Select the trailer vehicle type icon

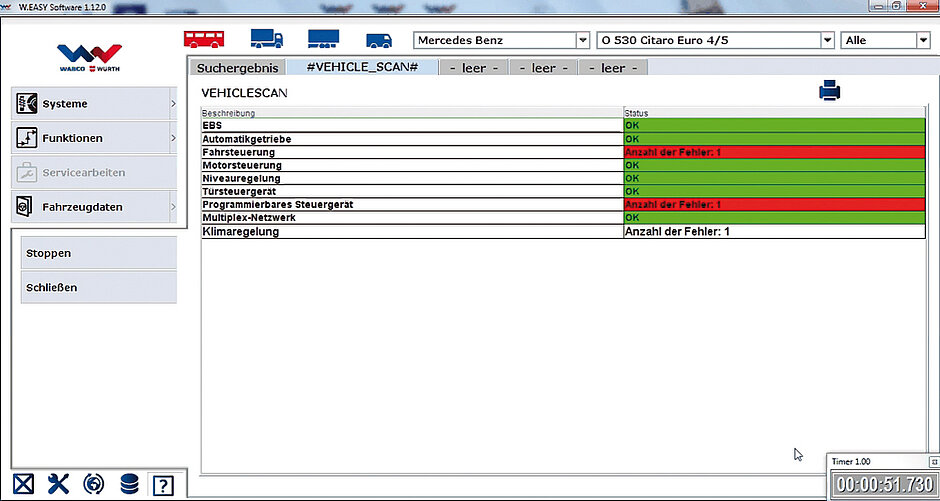coord(323,40)
